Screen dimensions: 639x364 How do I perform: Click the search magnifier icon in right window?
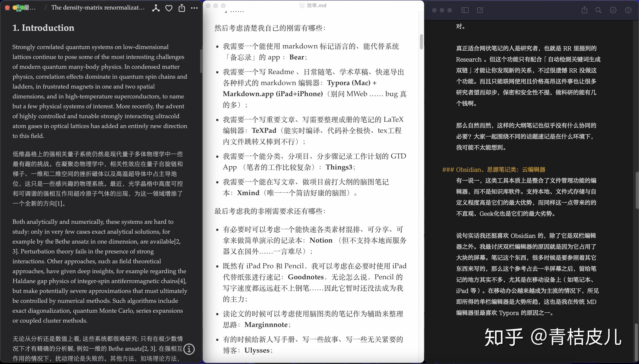coord(598,10)
